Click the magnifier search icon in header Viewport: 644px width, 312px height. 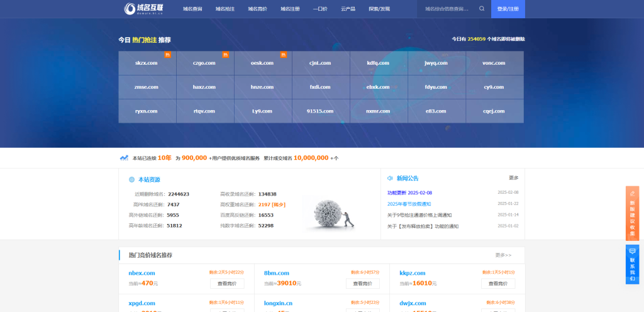coord(482,9)
